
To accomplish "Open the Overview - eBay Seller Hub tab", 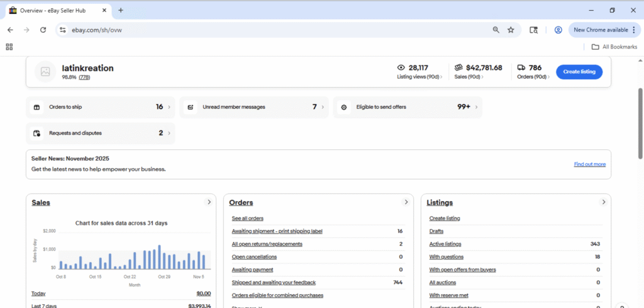I will click(x=57, y=10).
